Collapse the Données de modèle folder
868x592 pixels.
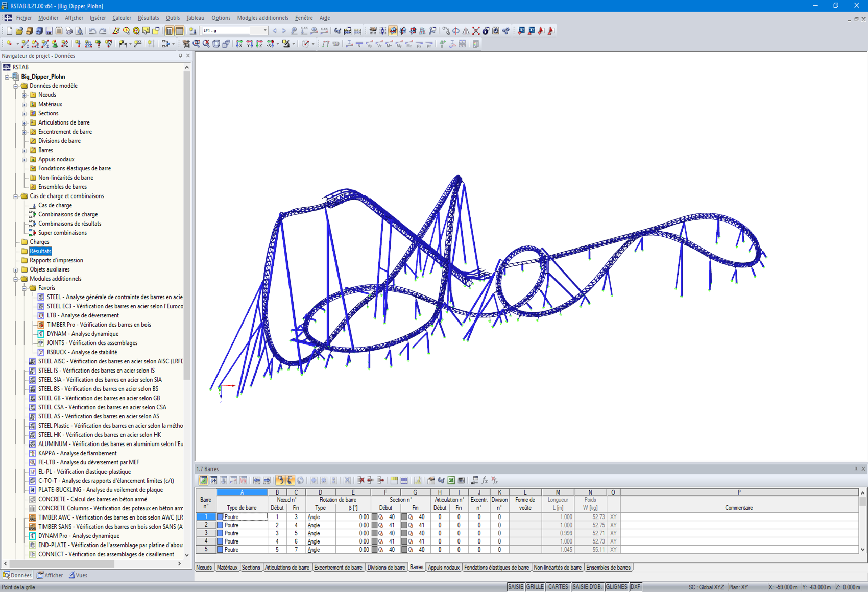coord(16,86)
